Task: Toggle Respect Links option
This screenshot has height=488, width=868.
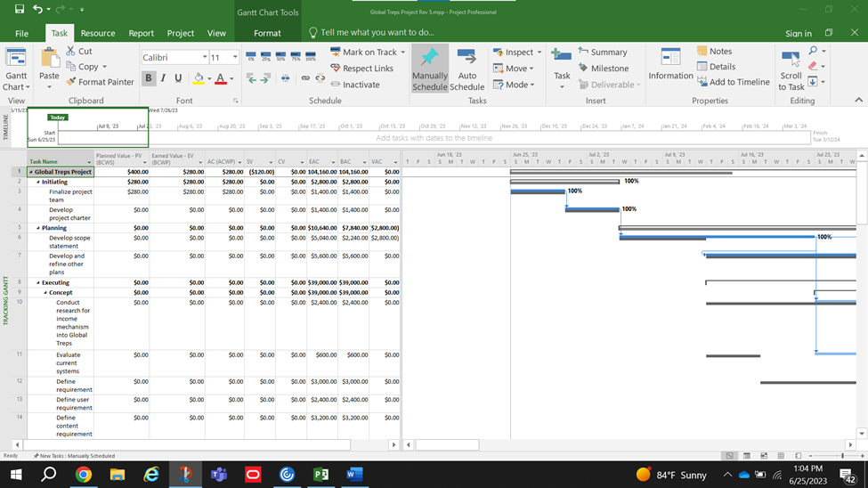Action: [361, 69]
